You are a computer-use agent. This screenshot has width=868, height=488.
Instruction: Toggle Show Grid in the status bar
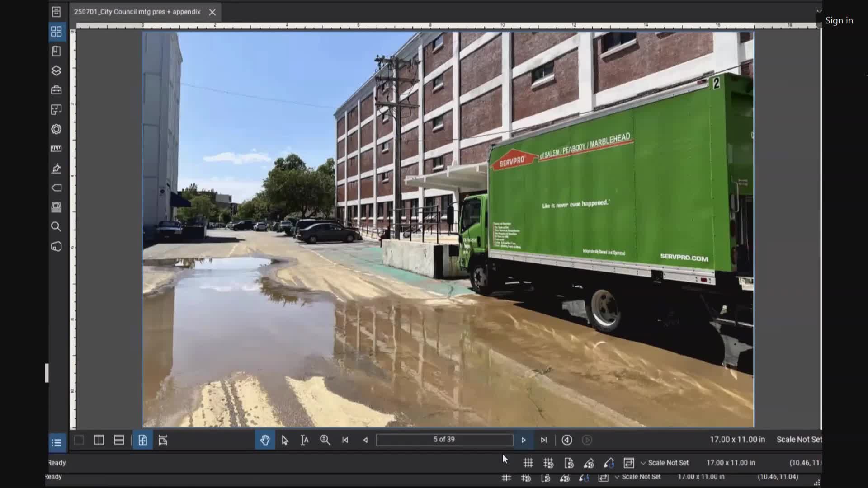tap(528, 463)
